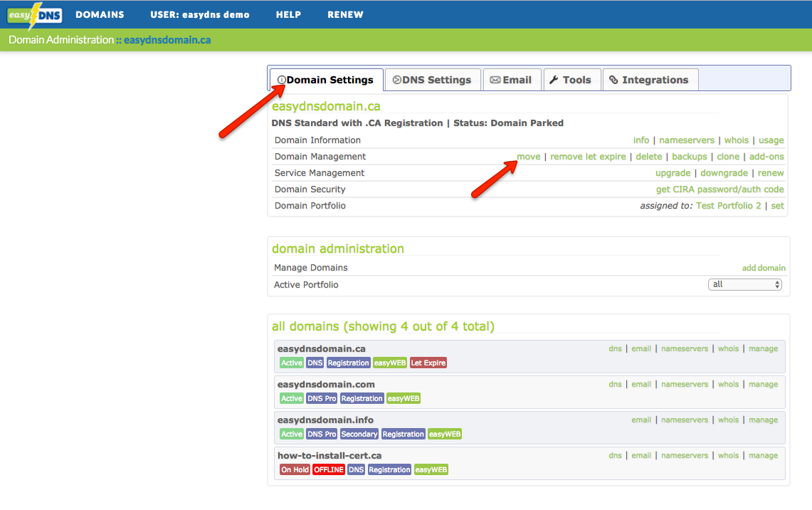Click the remove let expire link
Screen dimensions: 812x510
[589, 157]
